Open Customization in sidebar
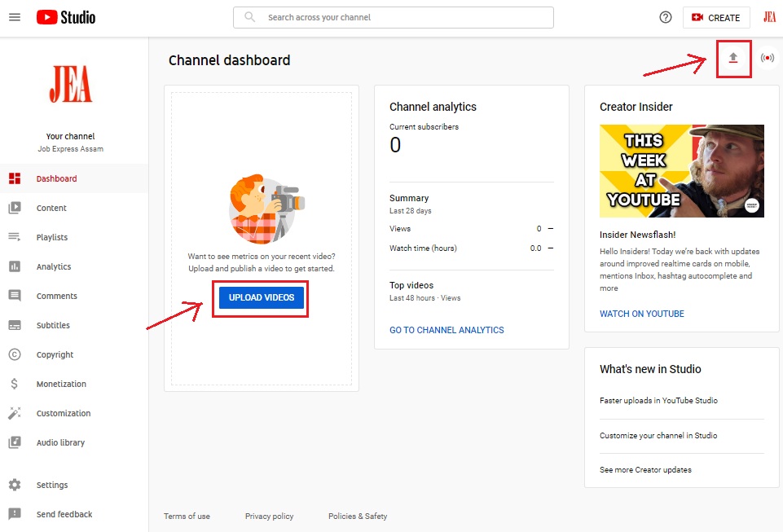The height and width of the screenshot is (532, 783). point(74,413)
